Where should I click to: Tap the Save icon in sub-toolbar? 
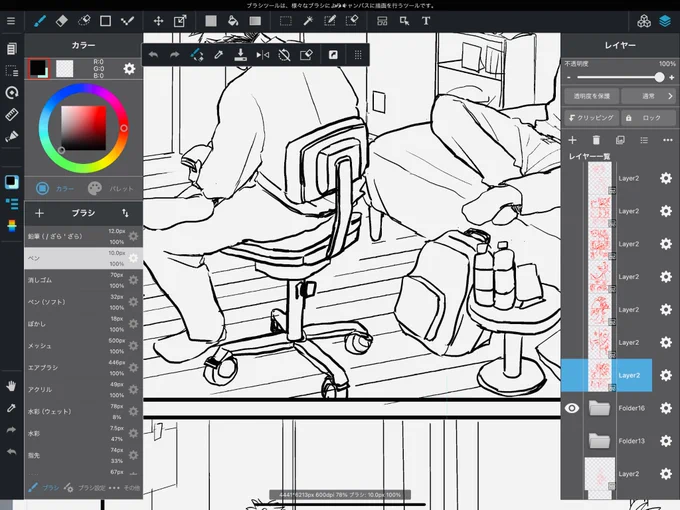tap(240, 55)
